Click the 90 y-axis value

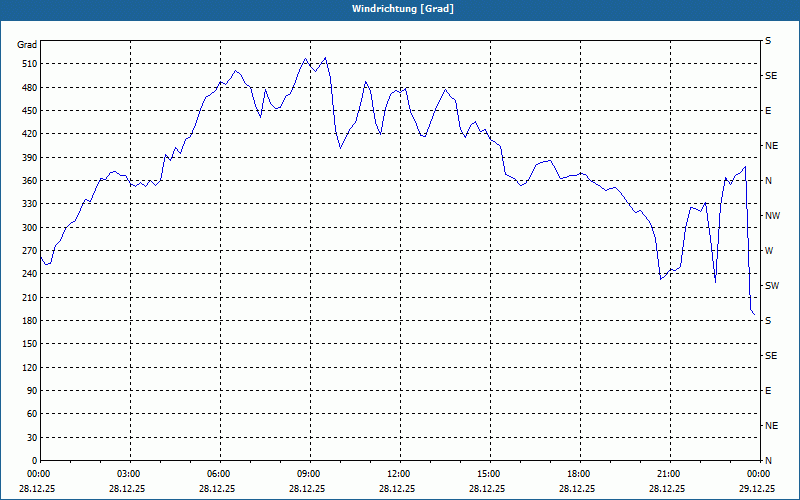pos(32,391)
